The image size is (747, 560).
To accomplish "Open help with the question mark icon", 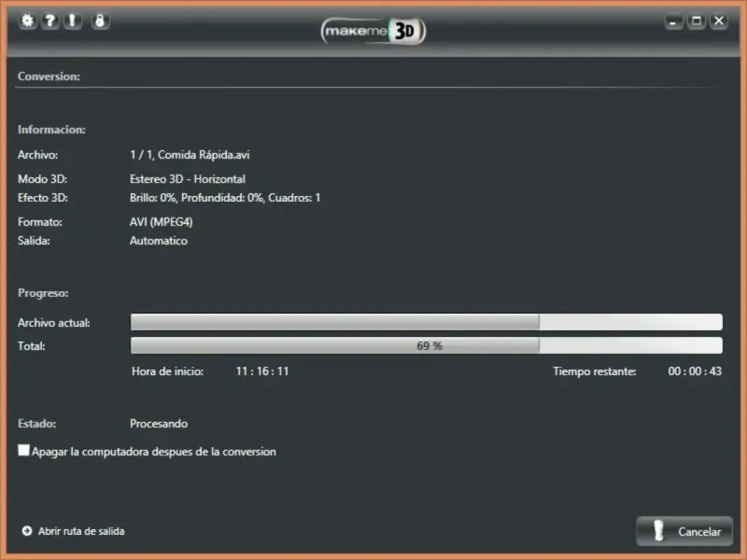I will [49, 21].
